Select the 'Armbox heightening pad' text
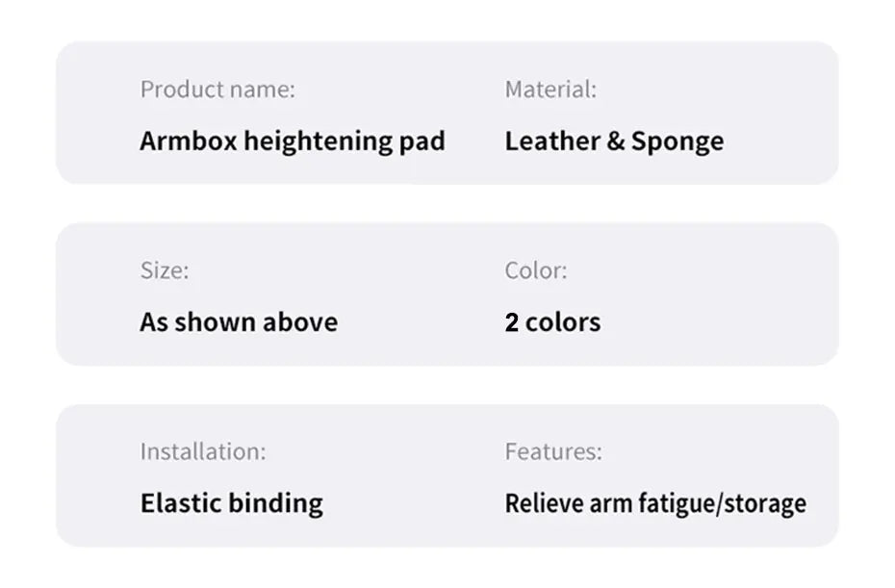The height and width of the screenshot is (588, 895). [x=293, y=141]
